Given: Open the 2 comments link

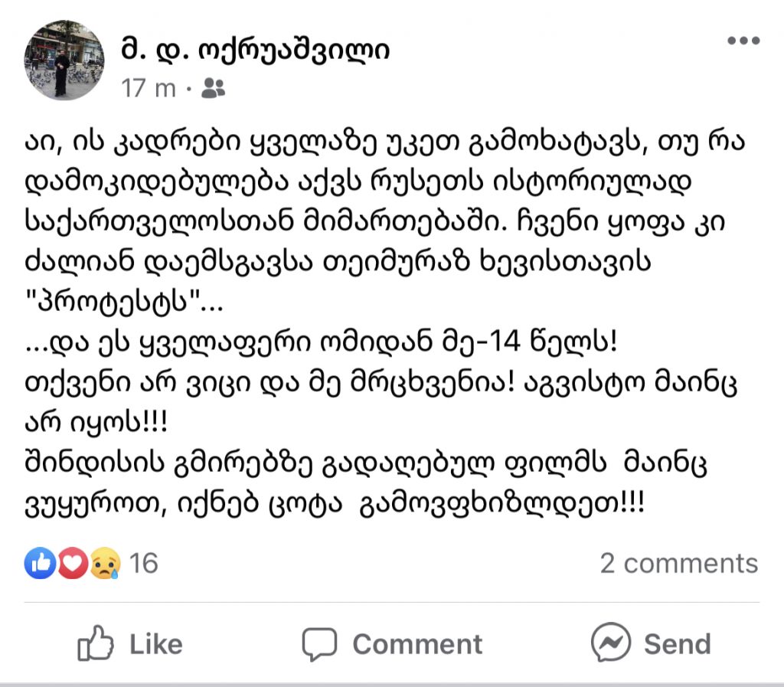Looking at the screenshot, I should (x=679, y=564).
